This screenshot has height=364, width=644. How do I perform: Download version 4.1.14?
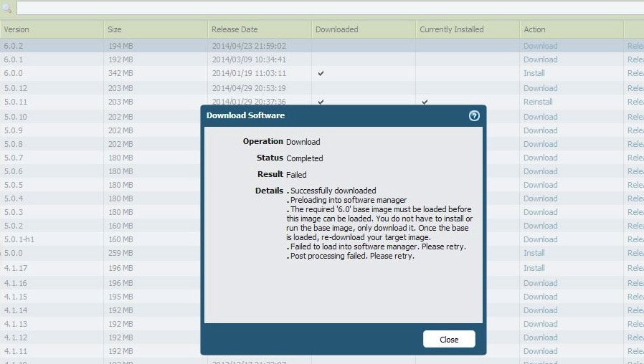[x=541, y=310]
